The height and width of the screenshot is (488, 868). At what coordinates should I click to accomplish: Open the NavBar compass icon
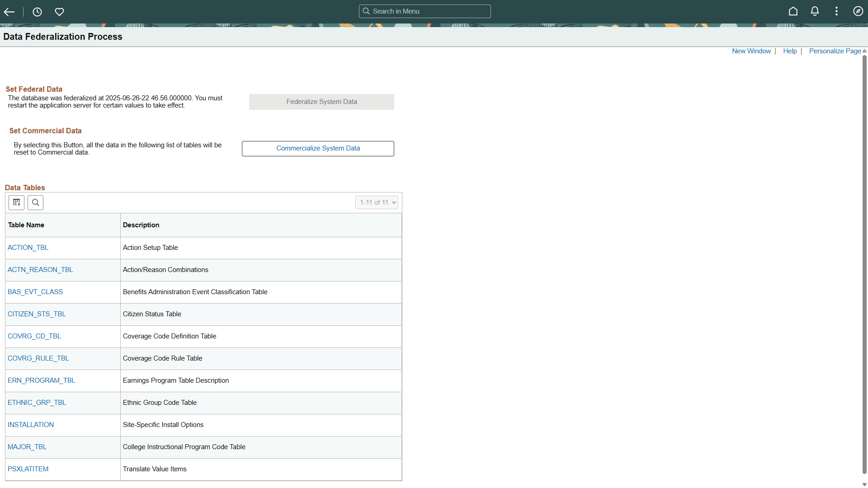(x=858, y=11)
